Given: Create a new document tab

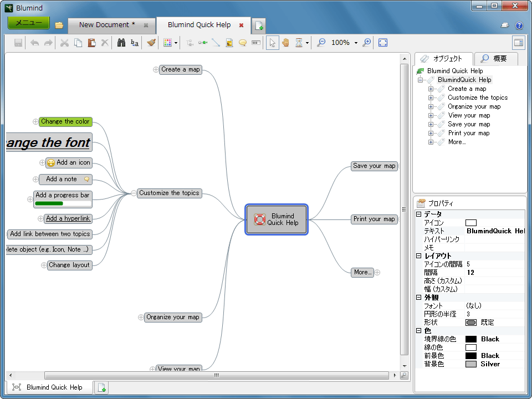Looking at the screenshot, I should pos(259,26).
